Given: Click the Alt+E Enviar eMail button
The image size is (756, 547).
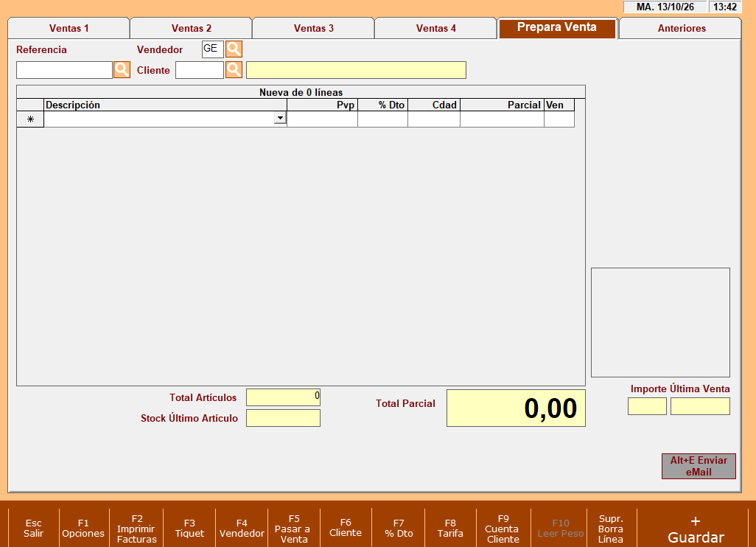Looking at the screenshot, I should point(699,466).
